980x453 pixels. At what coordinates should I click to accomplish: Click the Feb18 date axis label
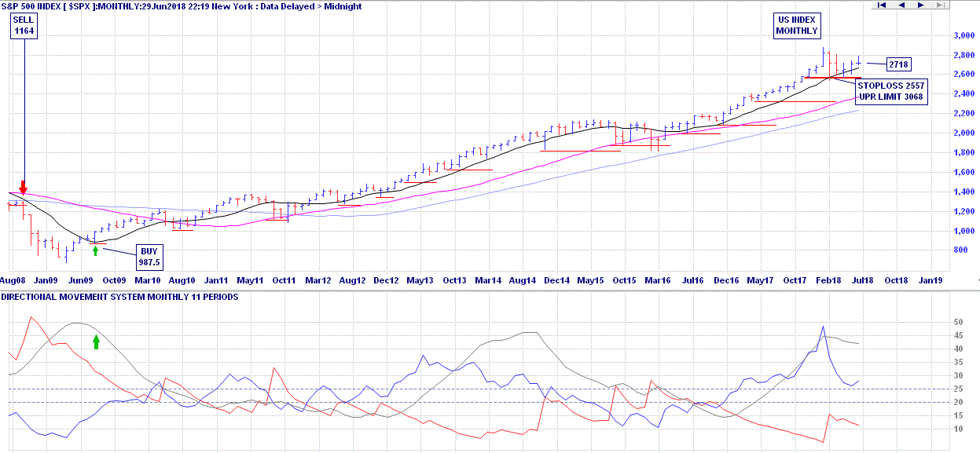click(x=828, y=280)
